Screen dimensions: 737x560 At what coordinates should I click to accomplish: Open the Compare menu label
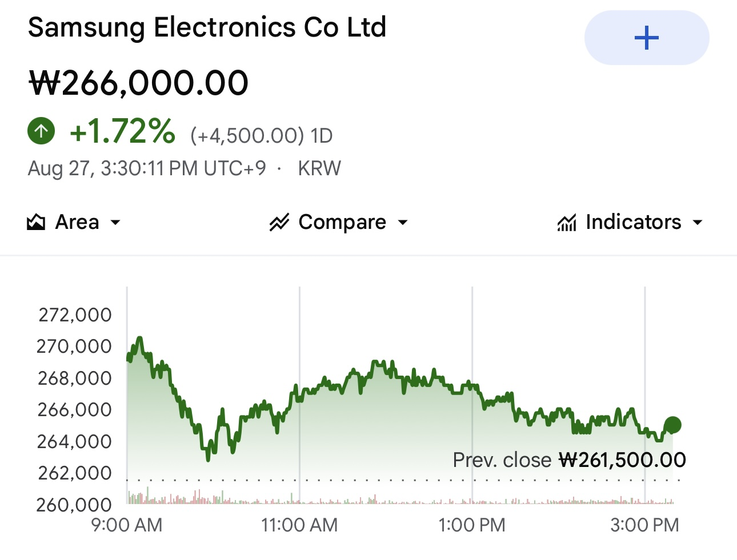click(x=342, y=222)
